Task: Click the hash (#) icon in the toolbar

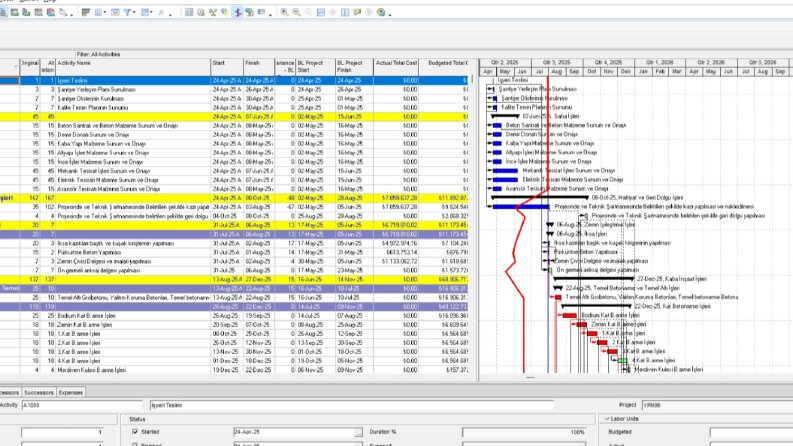Action: pos(161,12)
